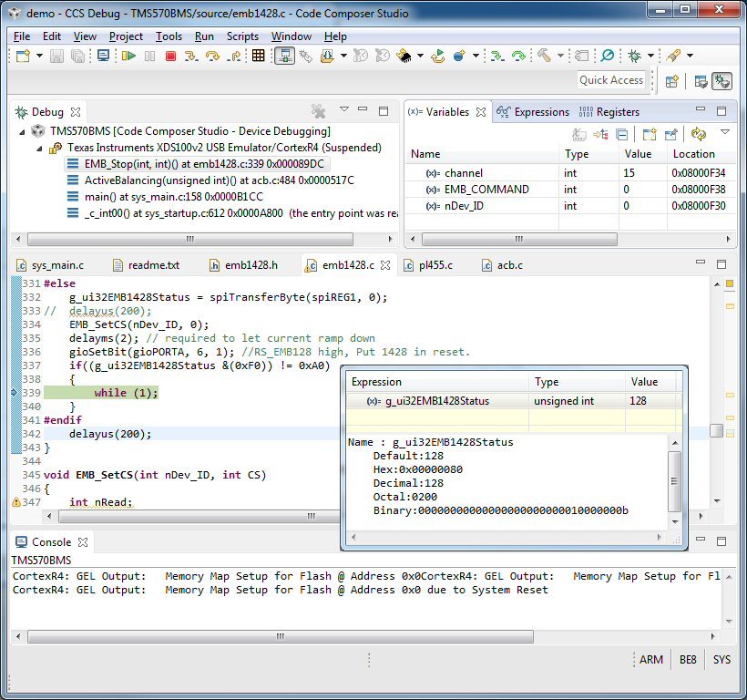
Task: Click the Step Return icon
Action: [x=234, y=56]
